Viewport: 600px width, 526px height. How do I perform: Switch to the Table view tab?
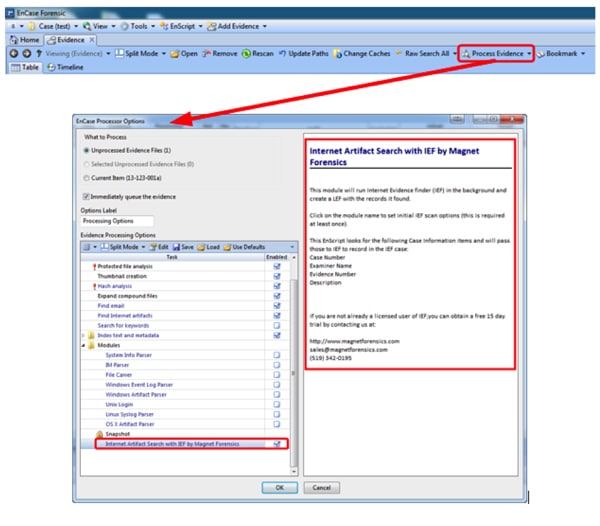(25, 67)
